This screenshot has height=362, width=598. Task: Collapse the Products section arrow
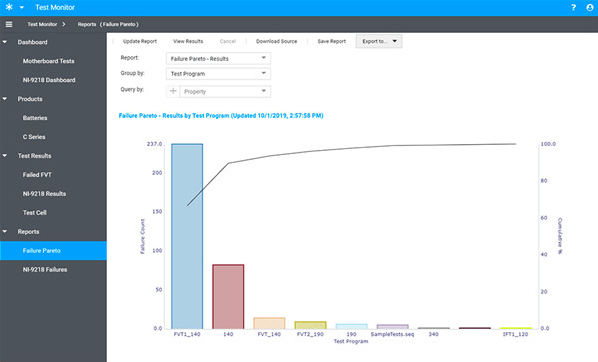[x=5, y=99]
